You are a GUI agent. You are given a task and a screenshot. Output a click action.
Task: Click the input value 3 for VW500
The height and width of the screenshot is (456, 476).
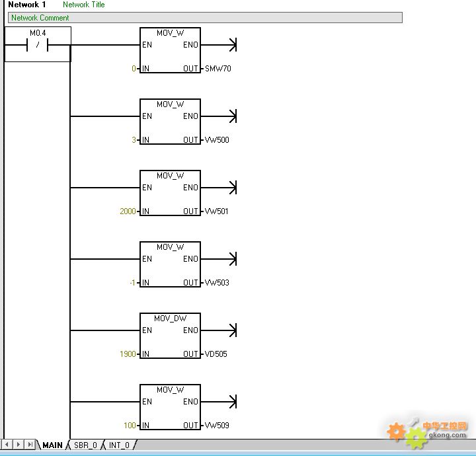(134, 140)
